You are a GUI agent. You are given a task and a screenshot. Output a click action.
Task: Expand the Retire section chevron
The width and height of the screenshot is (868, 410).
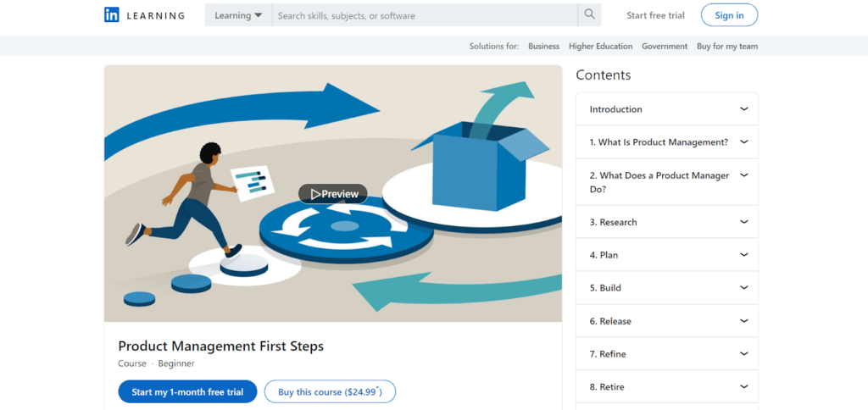[744, 387]
